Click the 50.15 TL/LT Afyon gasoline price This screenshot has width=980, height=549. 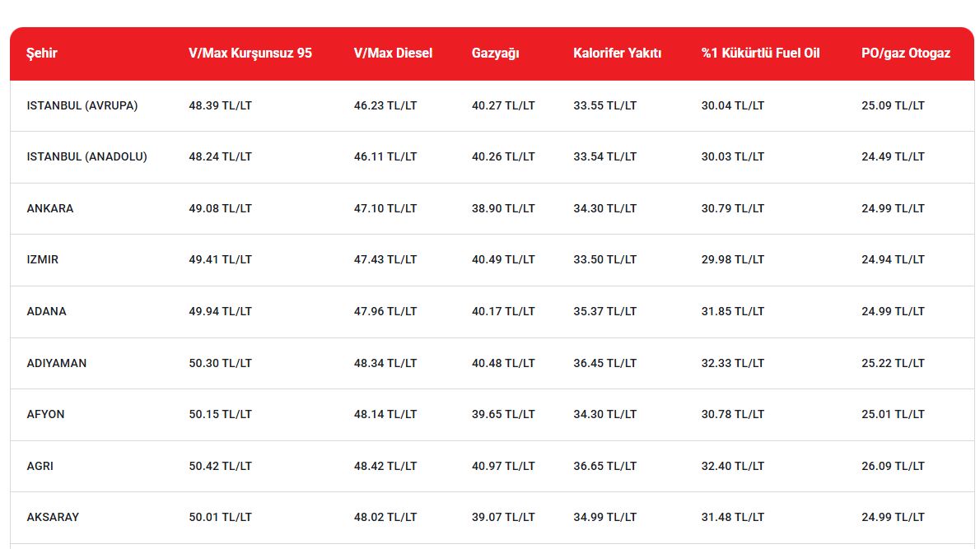click(220, 414)
